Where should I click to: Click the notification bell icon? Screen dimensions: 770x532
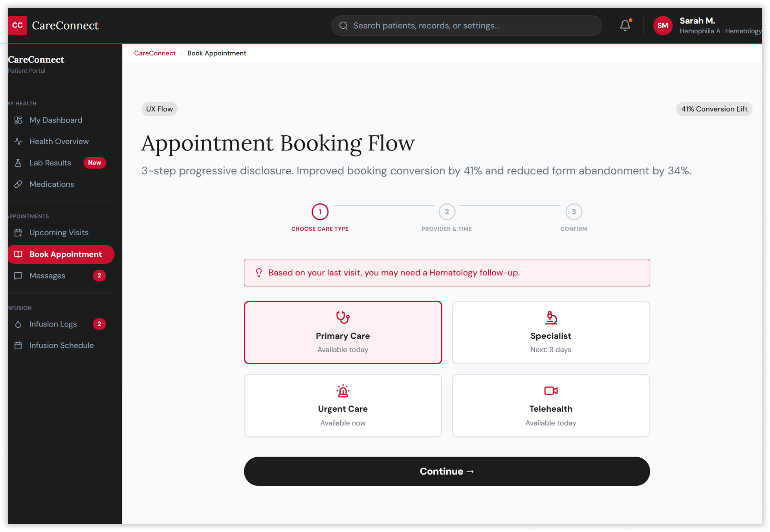click(x=625, y=26)
